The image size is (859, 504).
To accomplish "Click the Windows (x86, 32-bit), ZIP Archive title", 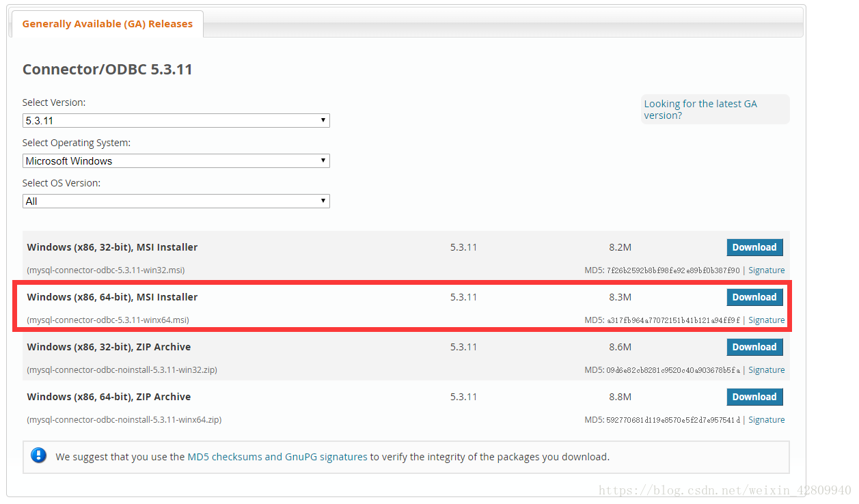I will 109,347.
